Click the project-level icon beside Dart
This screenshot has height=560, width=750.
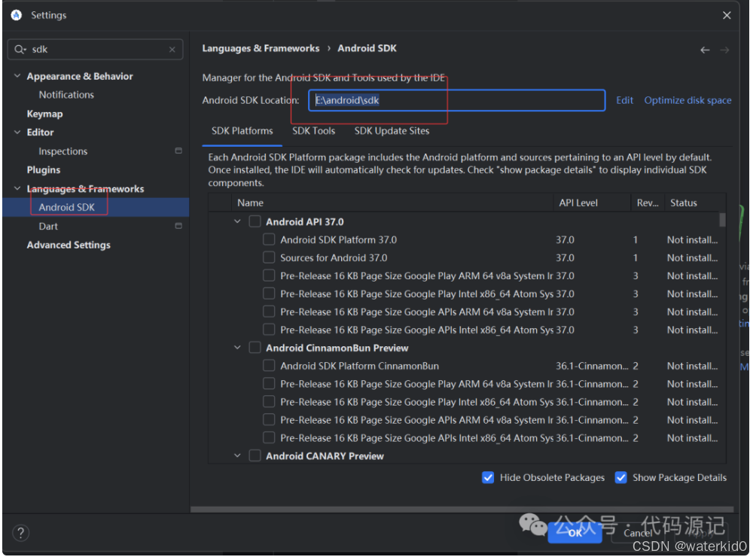coord(178,227)
